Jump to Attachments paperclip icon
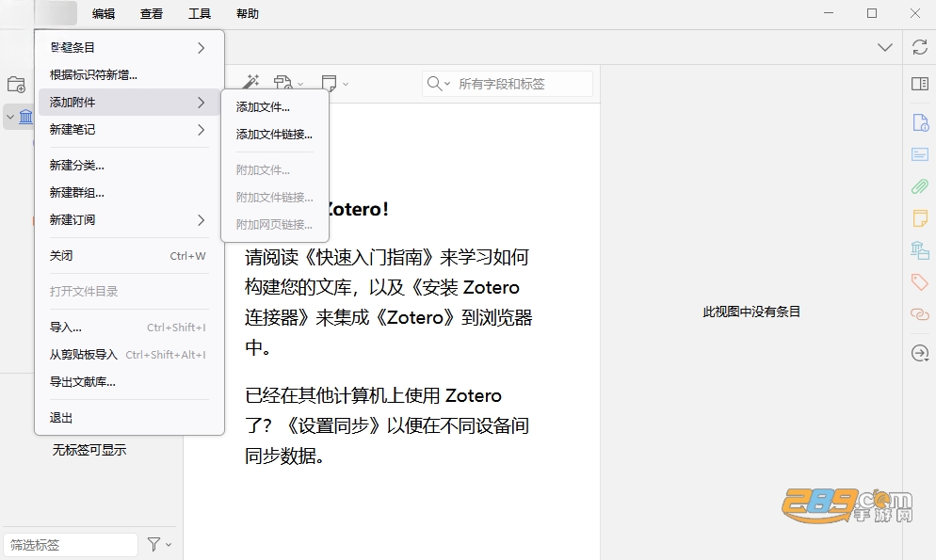The height and width of the screenshot is (560, 936). coord(920,186)
